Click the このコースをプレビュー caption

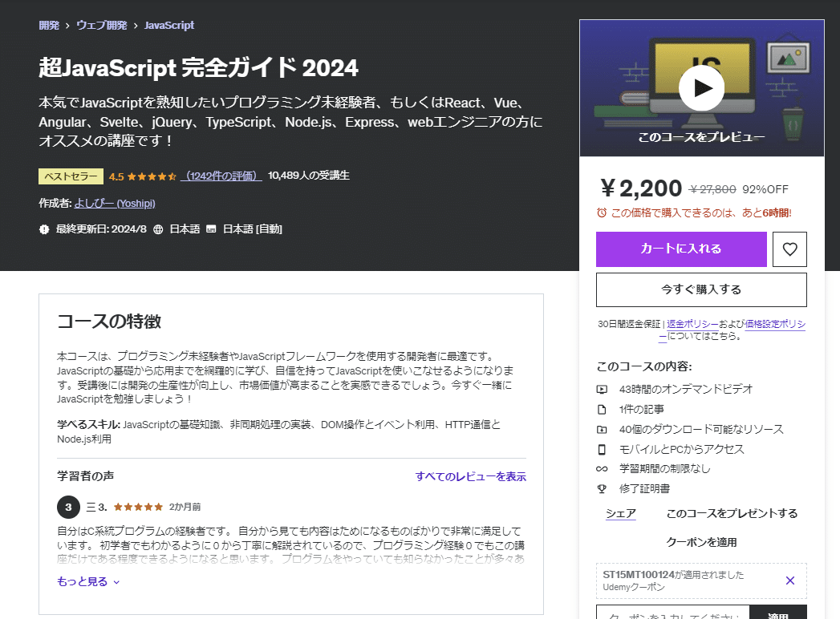[x=701, y=137]
